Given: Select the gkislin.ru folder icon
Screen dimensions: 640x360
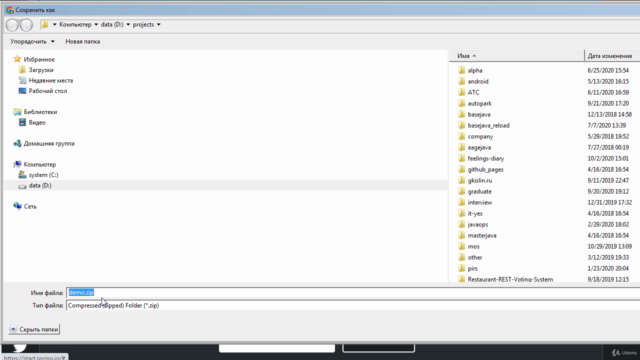Looking at the screenshot, I should (x=462, y=180).
